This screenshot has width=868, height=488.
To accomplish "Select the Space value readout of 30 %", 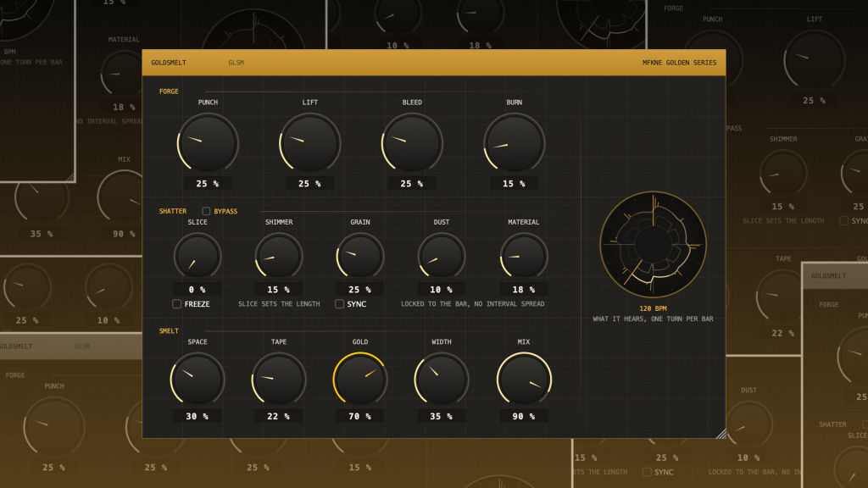I will click(x=198, y=416).
